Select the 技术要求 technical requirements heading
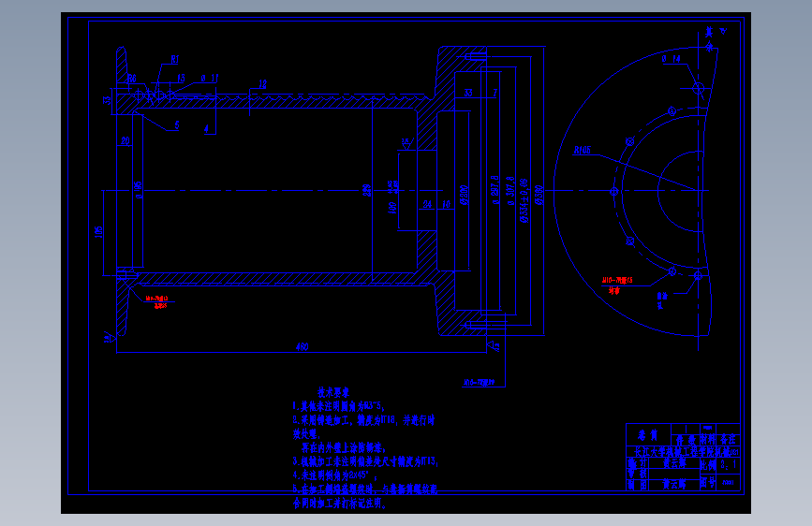Viewport: 812px width, 526px height. pyautogui.click(x=333, y=392)
